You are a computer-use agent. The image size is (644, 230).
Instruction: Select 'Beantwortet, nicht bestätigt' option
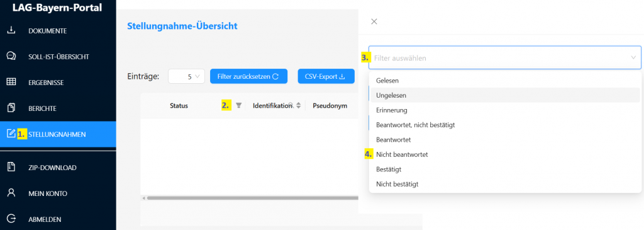point(505,125)
